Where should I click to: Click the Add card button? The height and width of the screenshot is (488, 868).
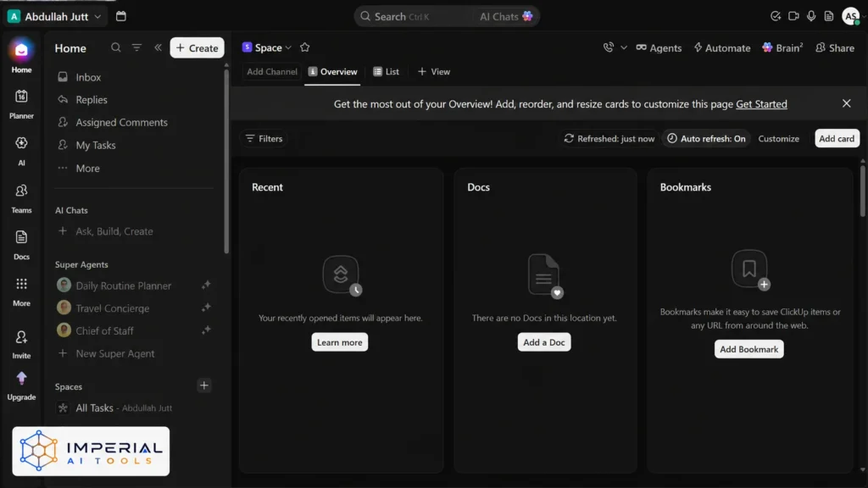tap(837, 138)
